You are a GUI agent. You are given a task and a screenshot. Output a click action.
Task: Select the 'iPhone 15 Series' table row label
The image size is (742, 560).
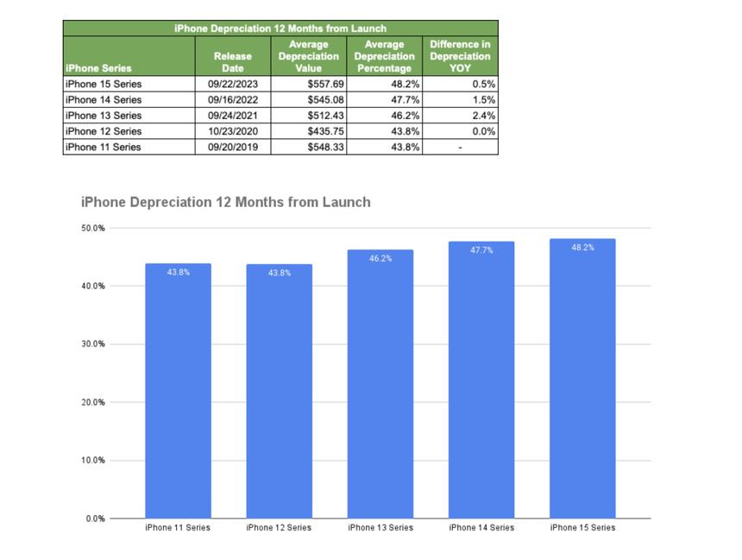coord(104,85)
